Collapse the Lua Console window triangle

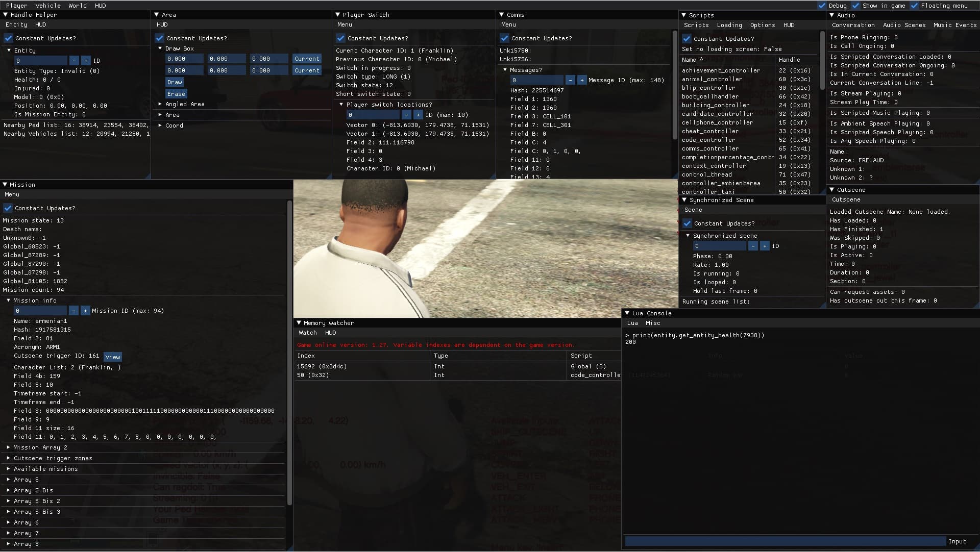[627, 313]
